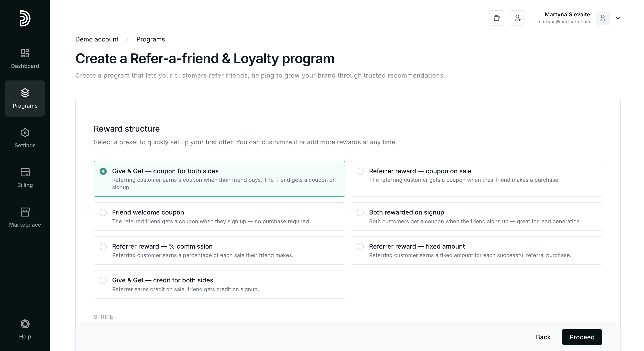The image size is (644, 351).
Task: Select Both rewarded on signup option
Action: [x=360, y=213]
